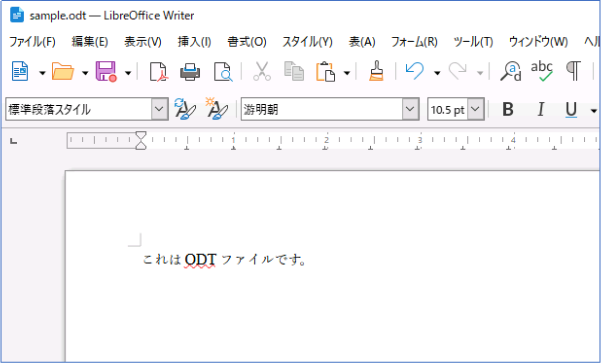Expand the font name dropdown arrow
The height and width of the screenshot is (363, 601).
[410, 109]
